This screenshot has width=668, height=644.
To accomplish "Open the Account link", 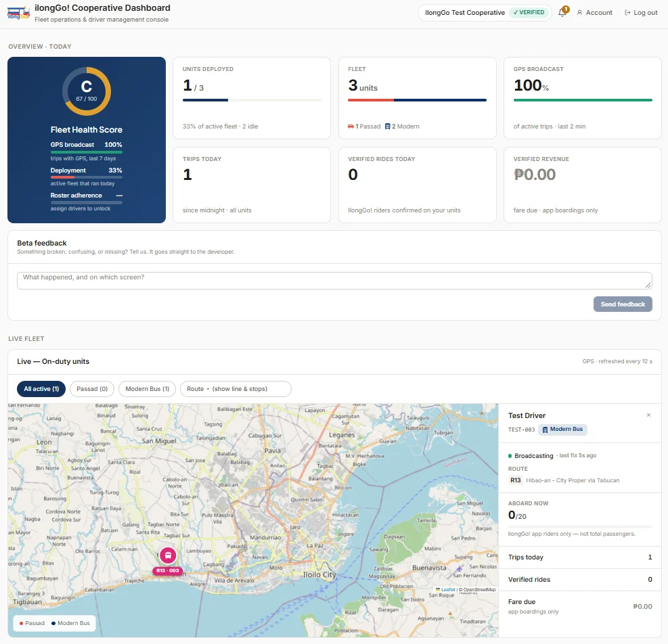I will pos(594,13).
